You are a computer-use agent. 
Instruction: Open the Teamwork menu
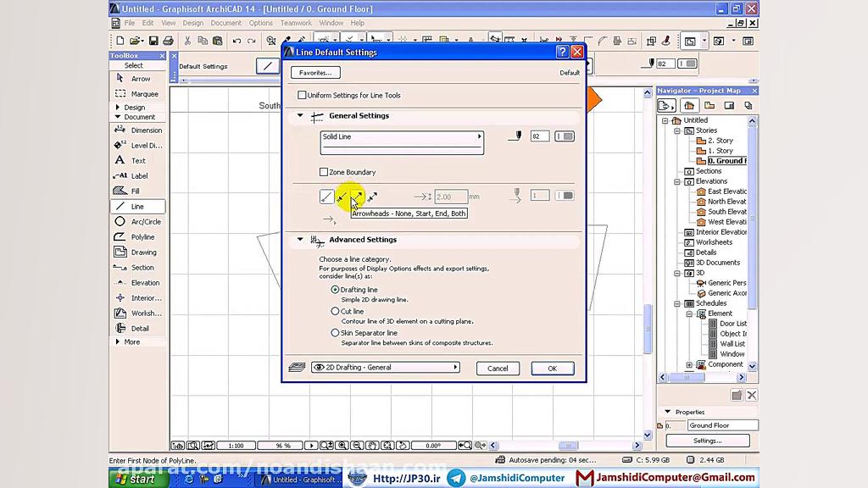pyautogui.click(x=296, y=23)
